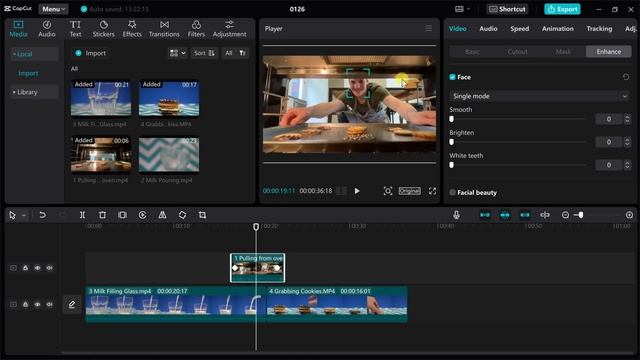Click the Import link in sidebar
This screenshot has width=640, height=360.
click(x=28, y=73)
